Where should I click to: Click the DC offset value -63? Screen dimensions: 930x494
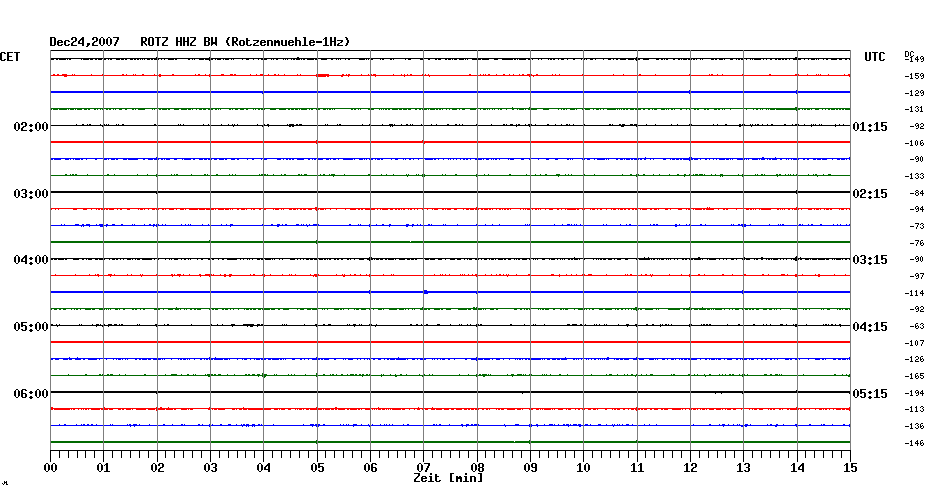[916, 327]
